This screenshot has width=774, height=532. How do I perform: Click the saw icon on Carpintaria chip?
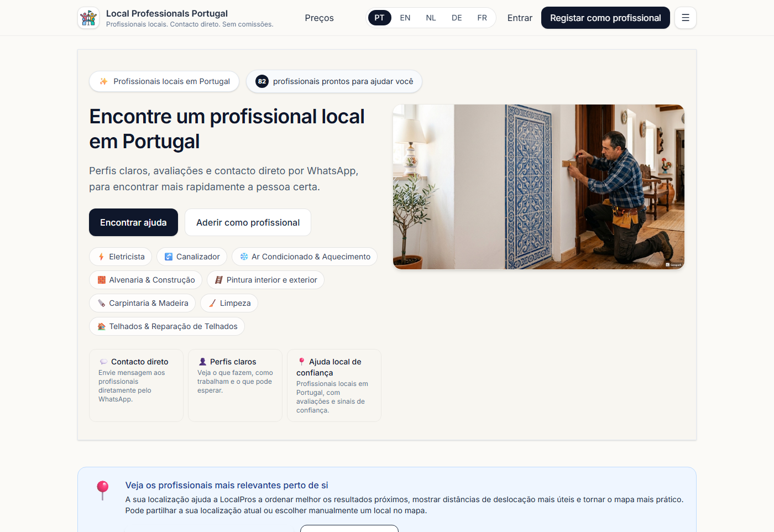click(x=102, y=303)
